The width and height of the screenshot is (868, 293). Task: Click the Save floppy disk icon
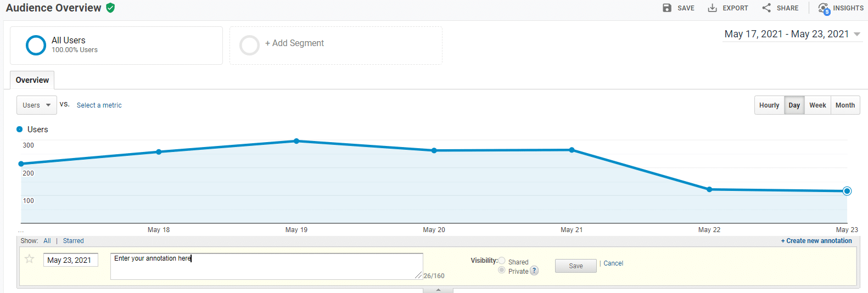(667, 8)
